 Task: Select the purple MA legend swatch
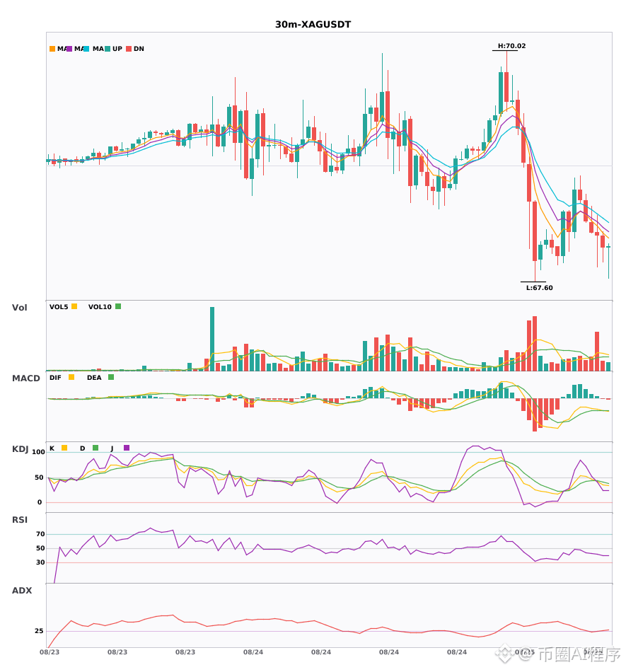tap(69, 49)
